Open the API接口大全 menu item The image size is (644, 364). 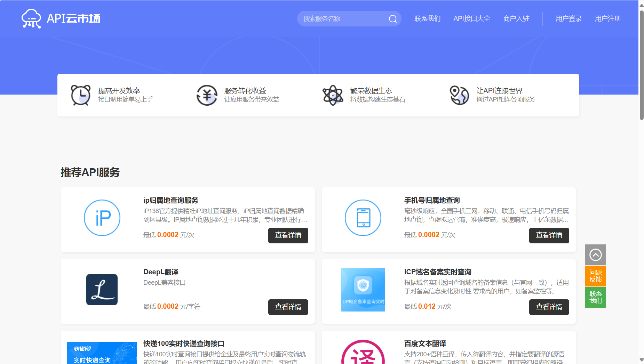(x=472, y=19)
